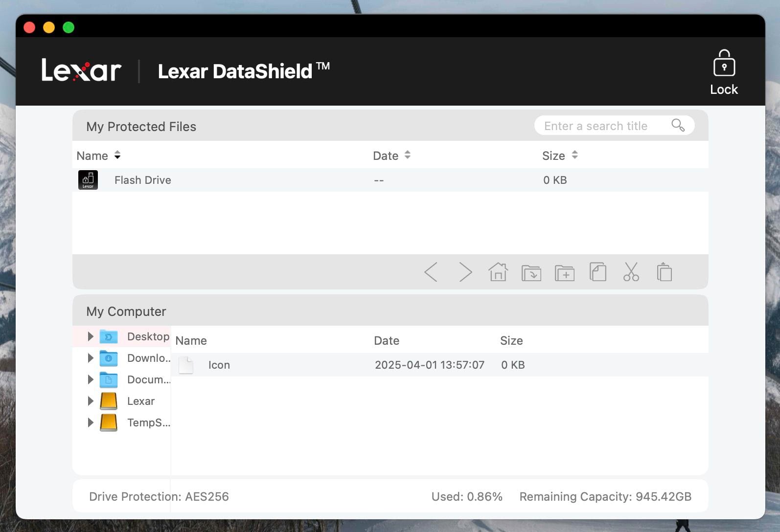The image size is (780, 532).
Task: Expand the Downloads folder triangle
Action: click(91, 358)
